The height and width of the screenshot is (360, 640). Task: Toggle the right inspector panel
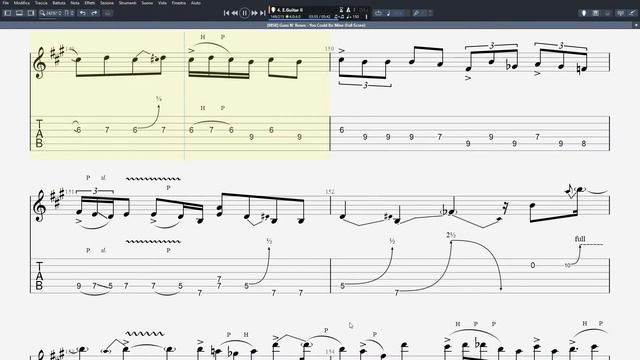[x=31, y=13]
